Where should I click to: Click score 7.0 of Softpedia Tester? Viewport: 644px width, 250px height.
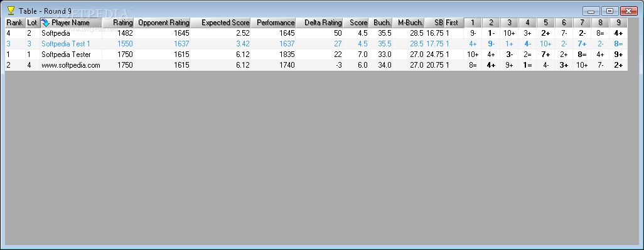coord(363,55)
